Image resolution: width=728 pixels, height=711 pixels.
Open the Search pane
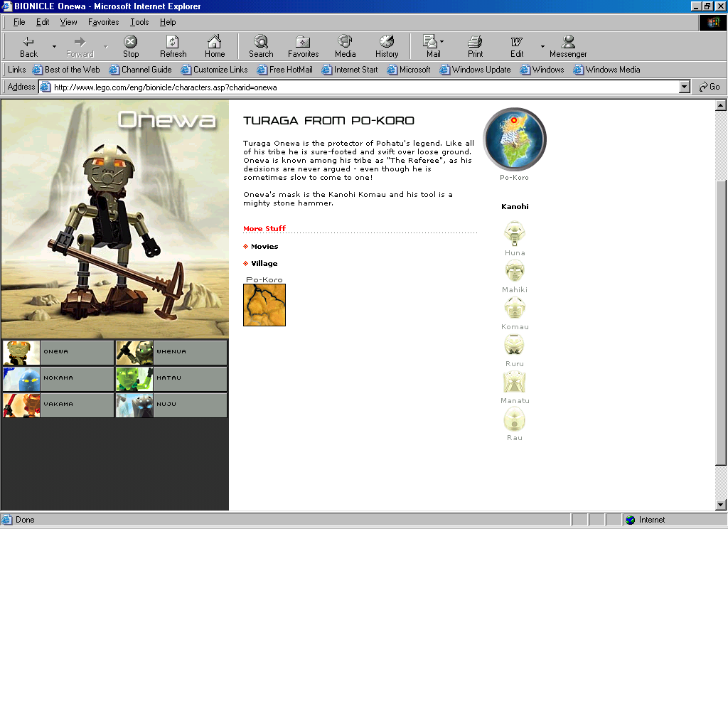point(261,46)
